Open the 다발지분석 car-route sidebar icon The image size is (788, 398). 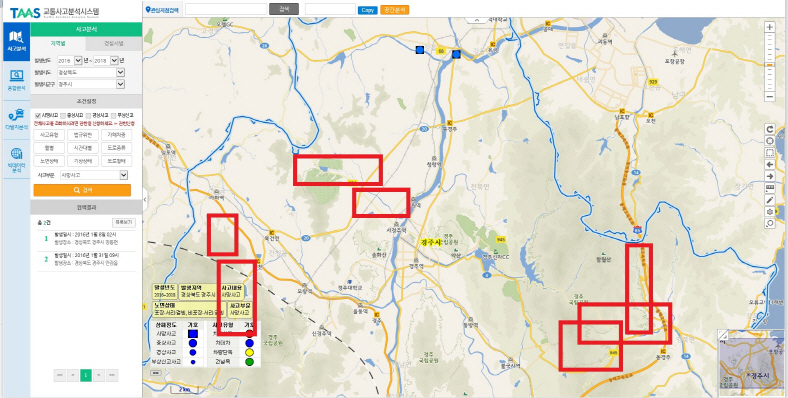pos(16,119)
